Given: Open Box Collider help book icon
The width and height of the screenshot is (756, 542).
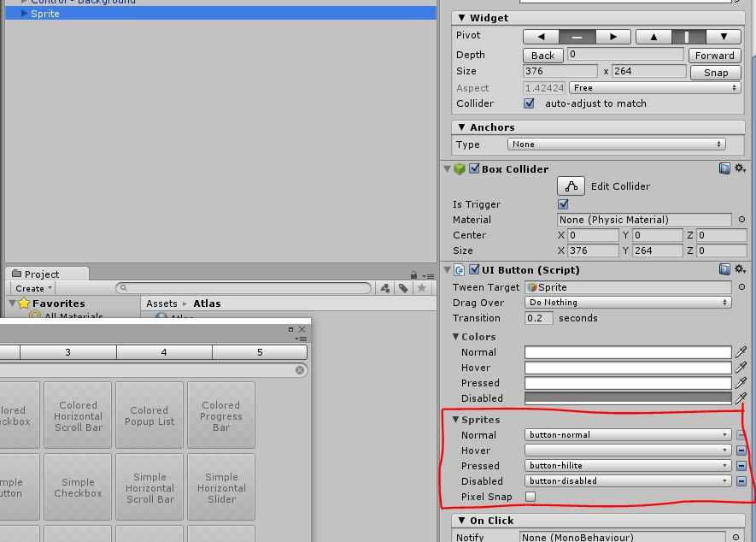Looking at the screenshot, I should [x=724, y=168].
